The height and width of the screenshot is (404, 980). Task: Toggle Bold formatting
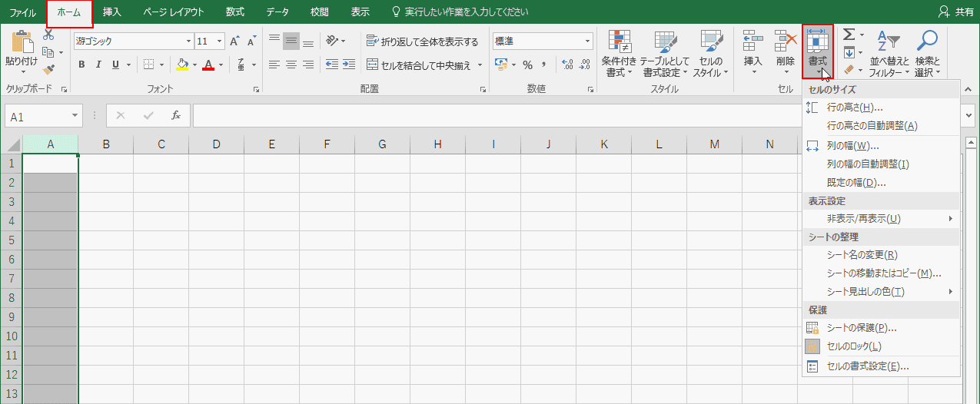pyautogui.click(x=81, y=65)
